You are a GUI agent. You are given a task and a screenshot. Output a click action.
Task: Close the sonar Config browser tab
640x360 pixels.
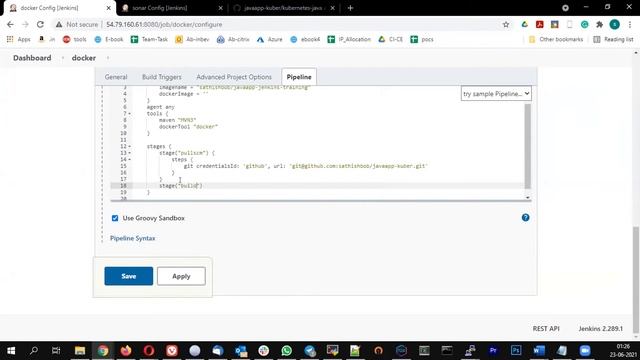click(x=220, y=8)
